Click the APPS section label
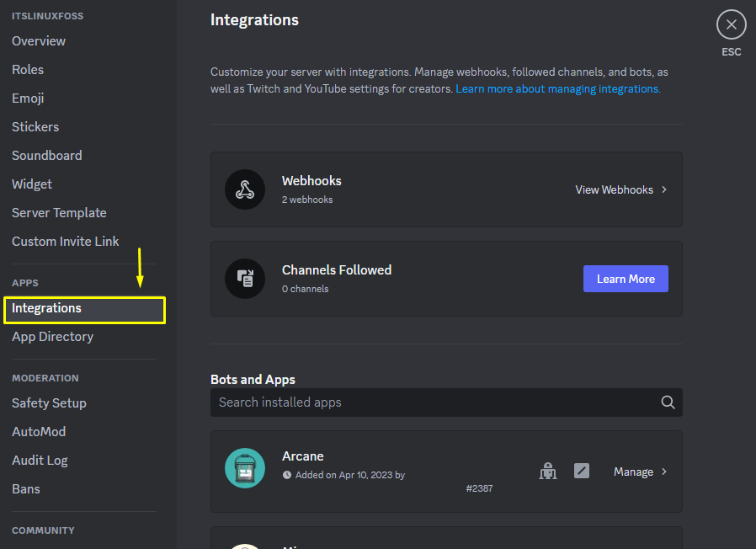The image size is (756, 549). (x=25, y=283)
